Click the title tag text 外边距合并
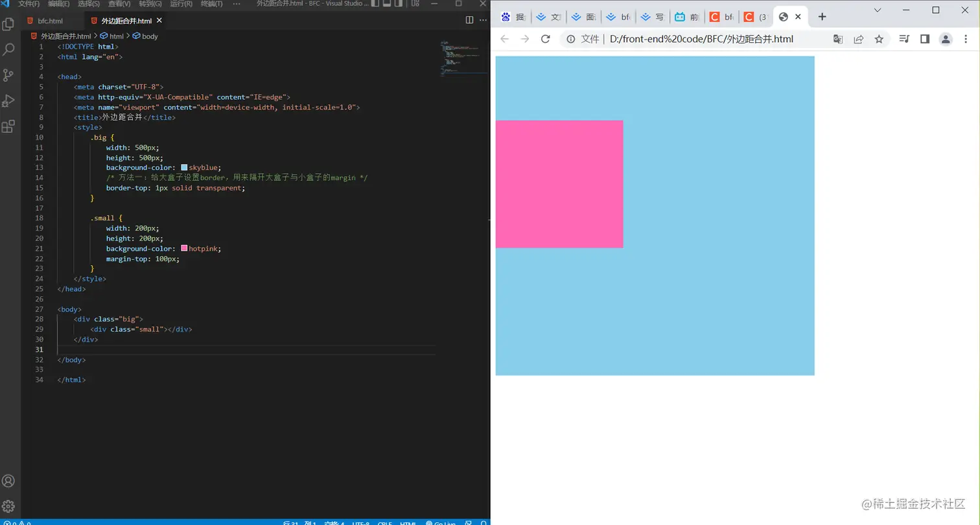Image resolution: width=980 pixels, height=525 pixels. (x=122, y=117)
